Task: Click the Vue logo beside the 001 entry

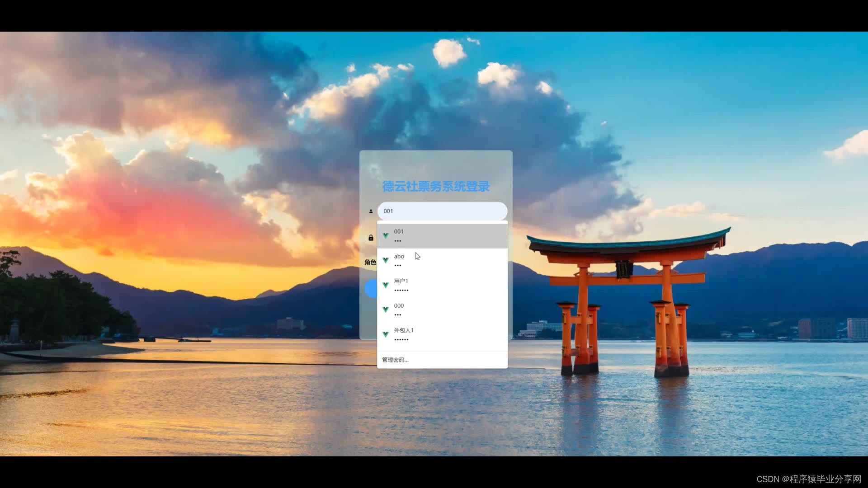Action: pos(386,235)
